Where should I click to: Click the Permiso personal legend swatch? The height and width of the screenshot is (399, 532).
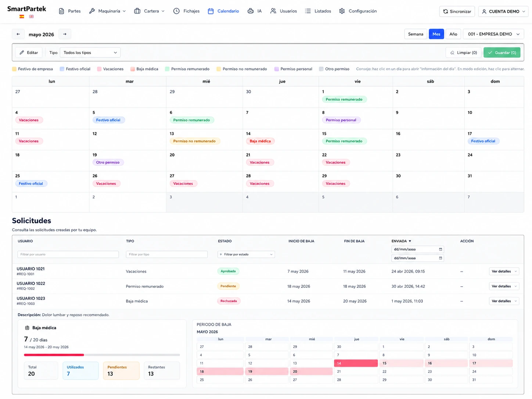point(277,69)
